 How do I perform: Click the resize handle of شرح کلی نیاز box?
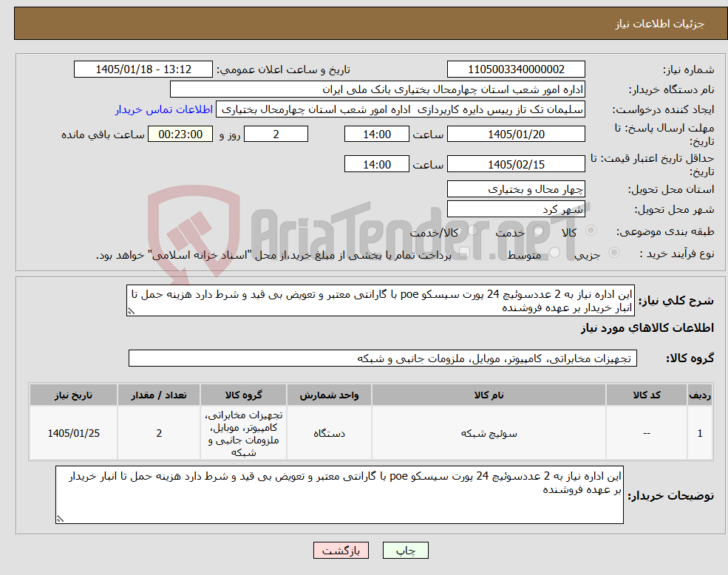(x=131, y=312)
